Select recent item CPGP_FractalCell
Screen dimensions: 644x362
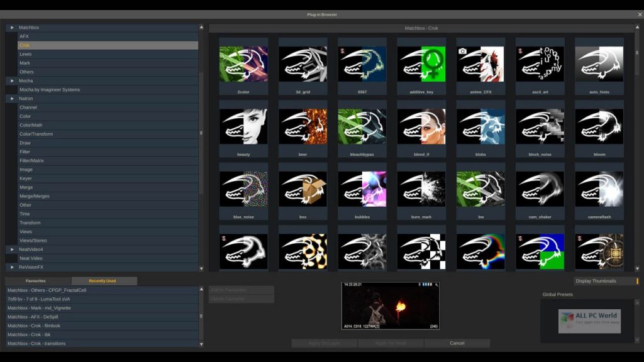[102, 290]
